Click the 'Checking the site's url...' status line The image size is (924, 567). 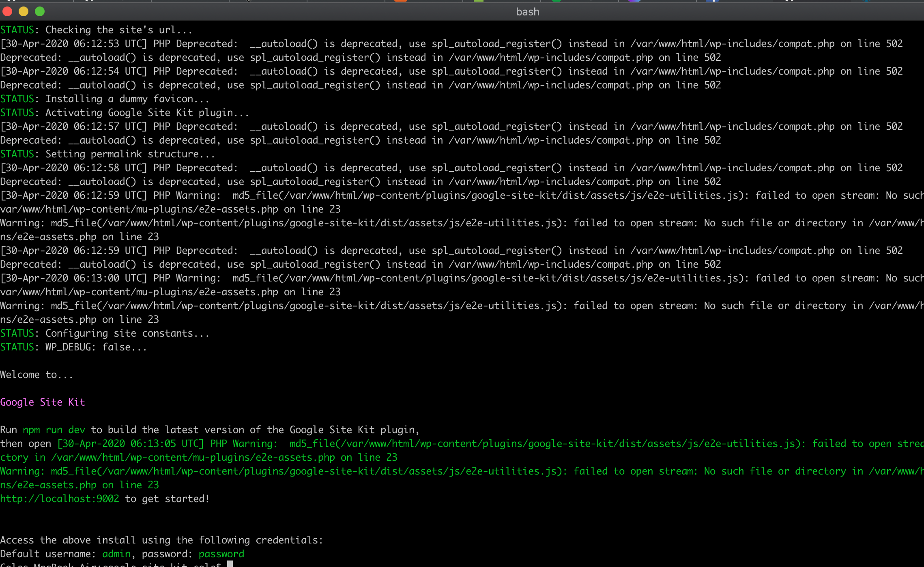tap(96, 30)
